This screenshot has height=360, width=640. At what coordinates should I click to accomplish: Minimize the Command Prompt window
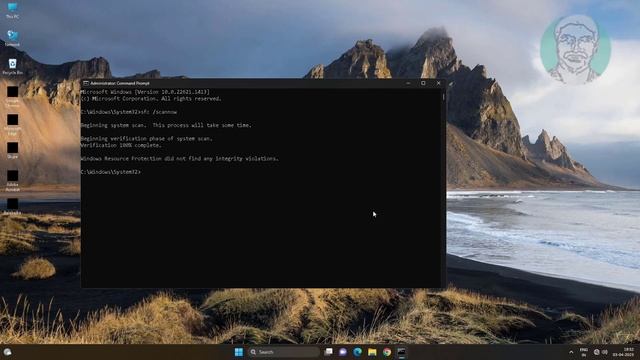coord(408,83)
